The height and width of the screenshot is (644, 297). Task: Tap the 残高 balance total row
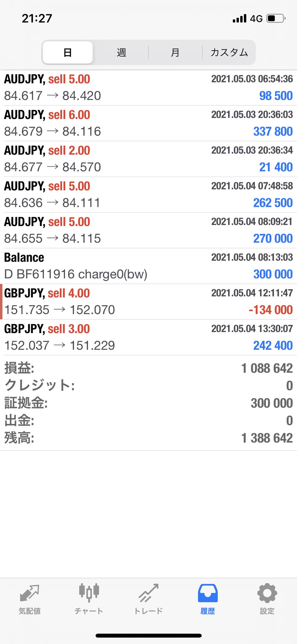(148, 438)
